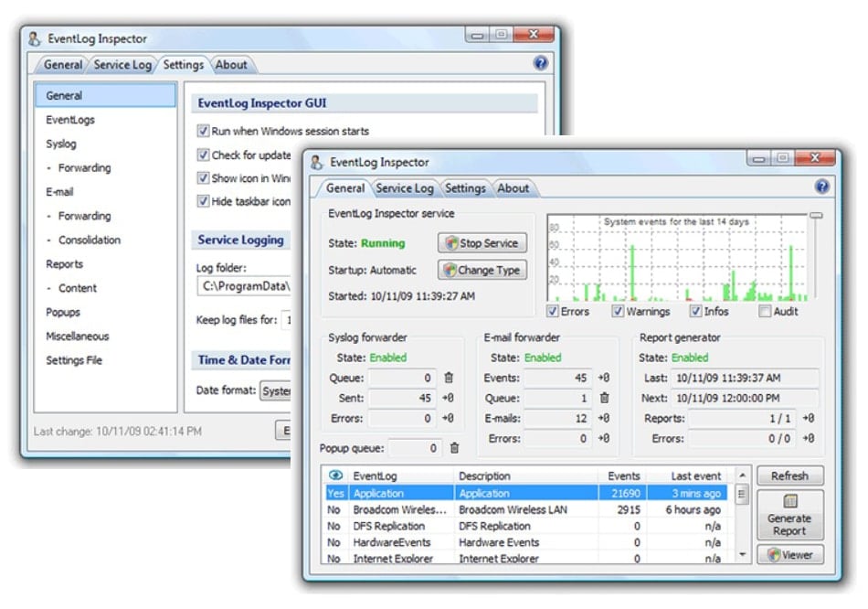Reset E-mails counter with +0 icon
868x609 pixels.
pos(603,419)
